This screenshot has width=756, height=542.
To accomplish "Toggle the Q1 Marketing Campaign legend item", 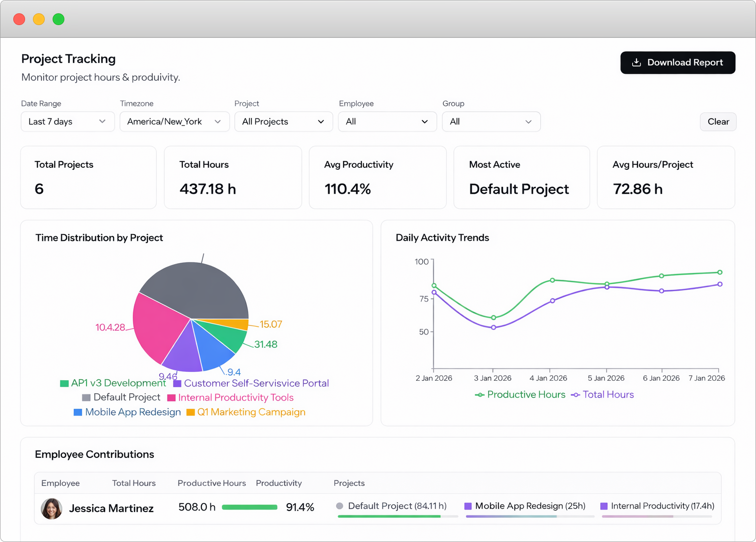I will point(246,412).
